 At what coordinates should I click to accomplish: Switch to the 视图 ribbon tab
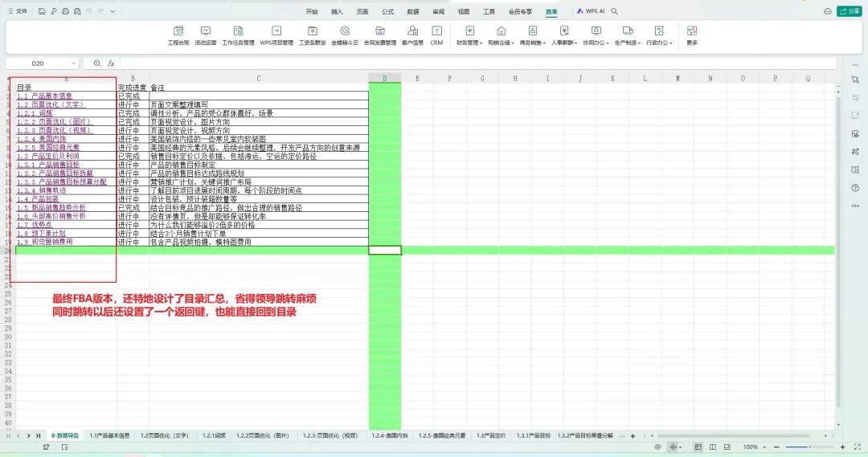464,11
